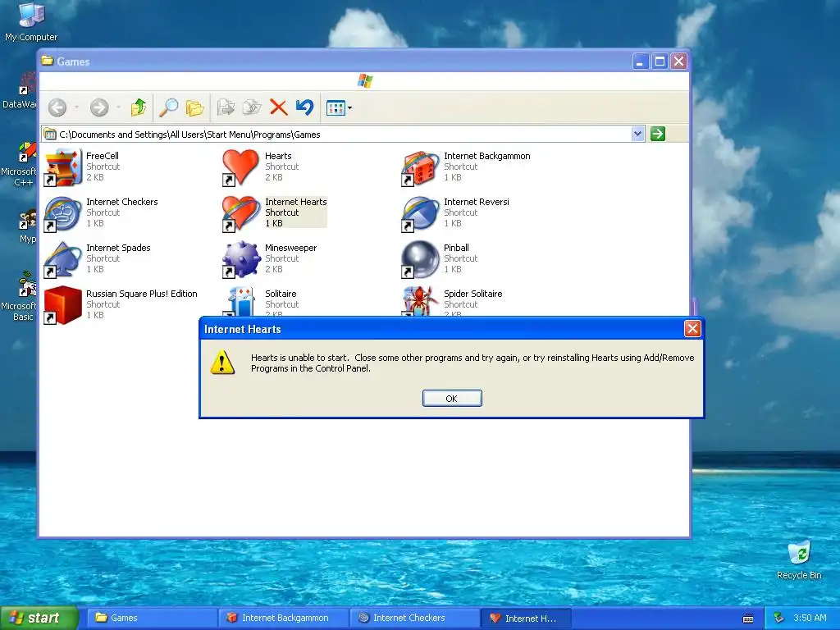
Task: Minimize the Games window
Action: click(x=640, y=62)
